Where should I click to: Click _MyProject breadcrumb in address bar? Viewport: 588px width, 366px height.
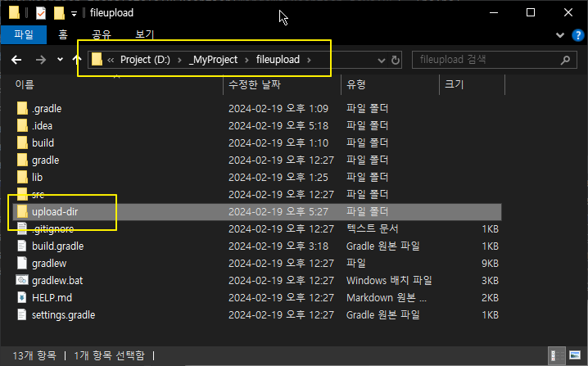coord(213,60)
